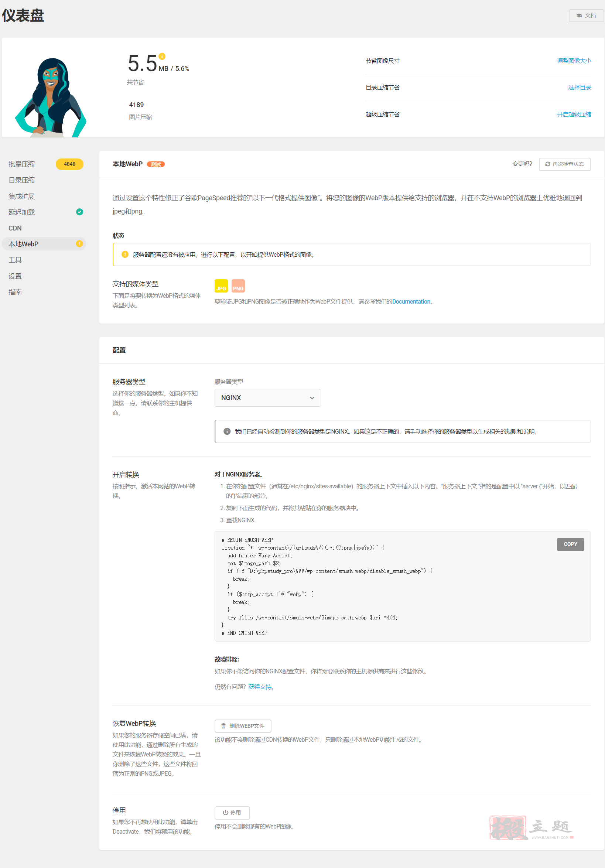Click the 故障排除 heading
This screenshot has width=605, height=868.
227,660
